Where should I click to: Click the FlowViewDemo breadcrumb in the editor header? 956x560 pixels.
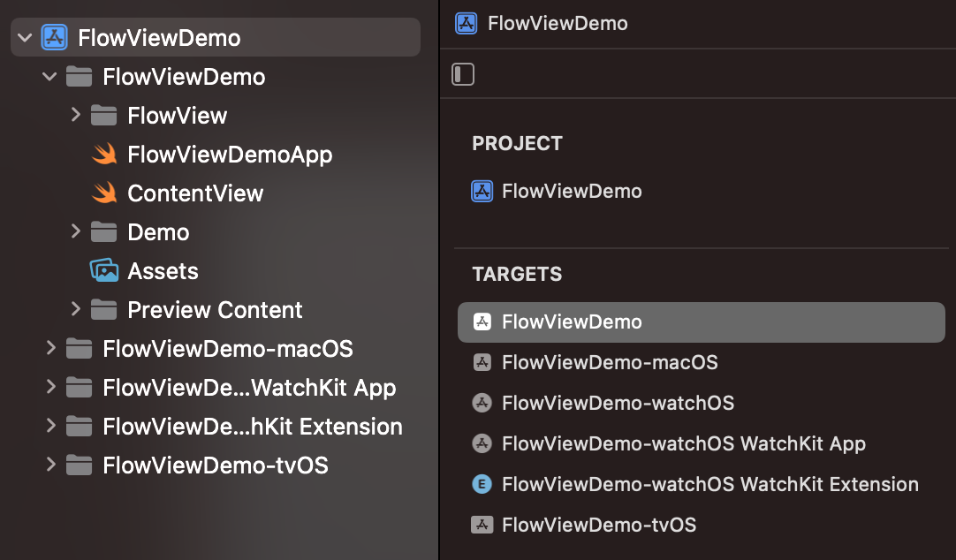[558, 23]
